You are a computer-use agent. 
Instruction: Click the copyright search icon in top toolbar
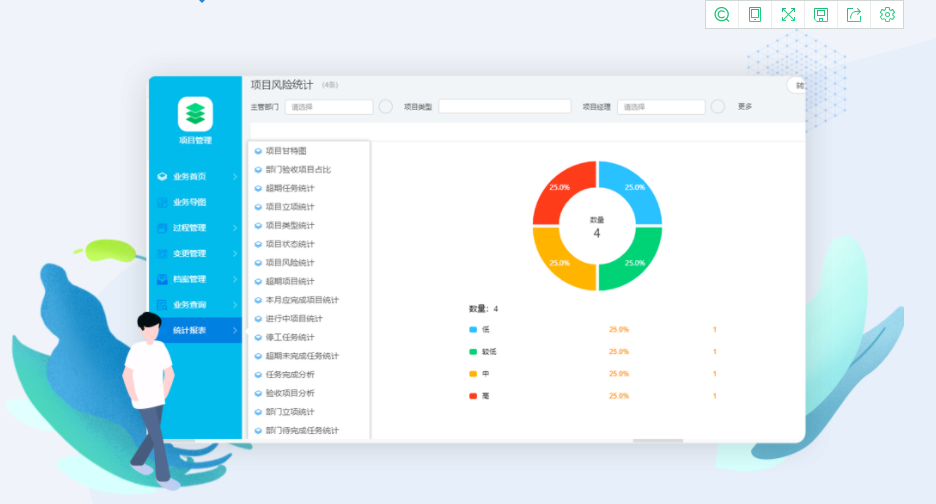click(x=722, y=14)
